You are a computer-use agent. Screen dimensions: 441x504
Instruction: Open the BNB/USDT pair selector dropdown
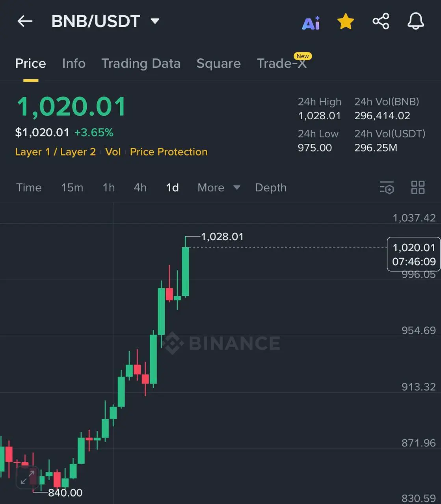point(105,21)
